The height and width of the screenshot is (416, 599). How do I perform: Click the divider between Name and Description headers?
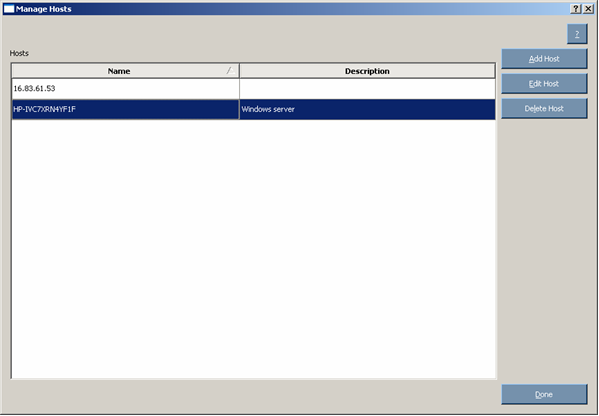click(x=240, y=71)
